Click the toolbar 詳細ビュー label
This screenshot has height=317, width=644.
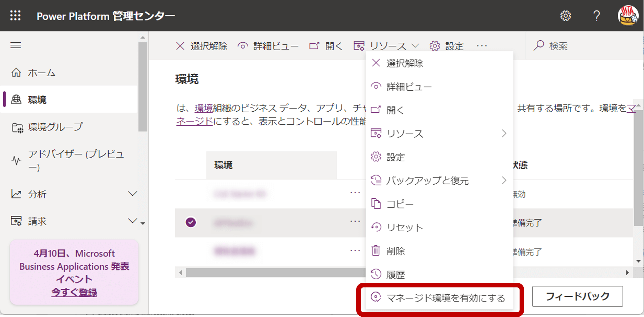276,46
